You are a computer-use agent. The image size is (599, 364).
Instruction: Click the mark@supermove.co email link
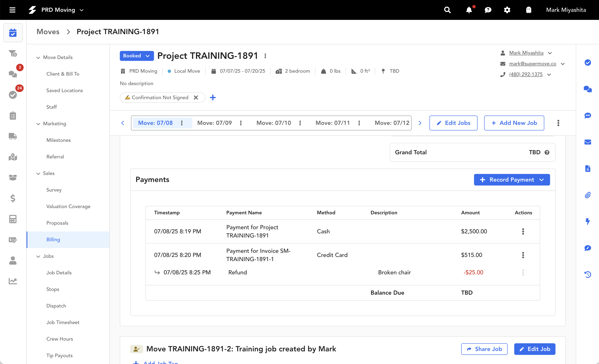click(x=532, y=64)
